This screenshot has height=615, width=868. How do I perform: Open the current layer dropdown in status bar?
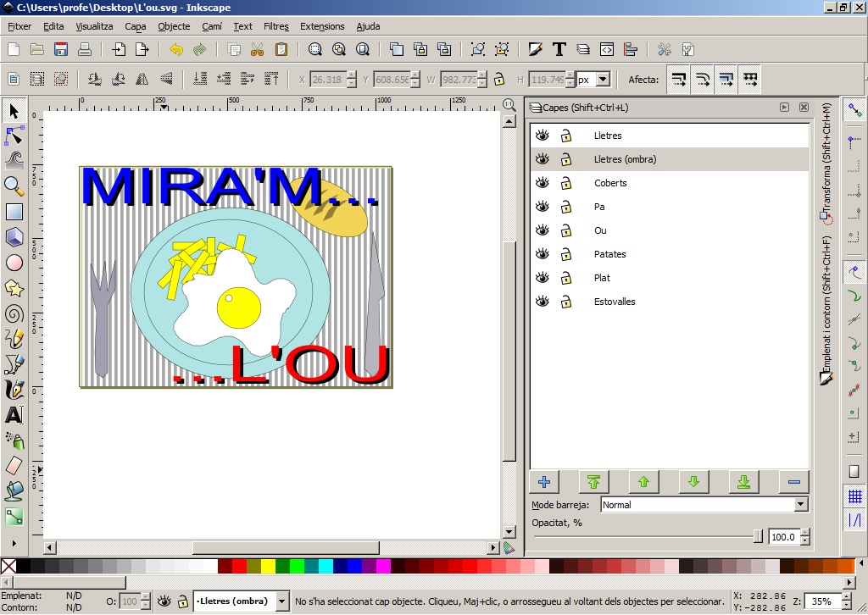282,601
